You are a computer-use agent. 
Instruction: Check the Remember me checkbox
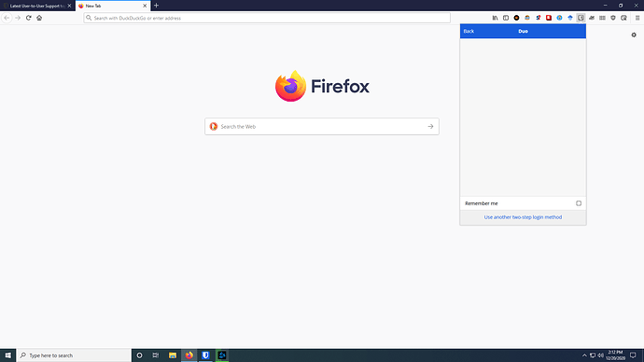point(579,203)
